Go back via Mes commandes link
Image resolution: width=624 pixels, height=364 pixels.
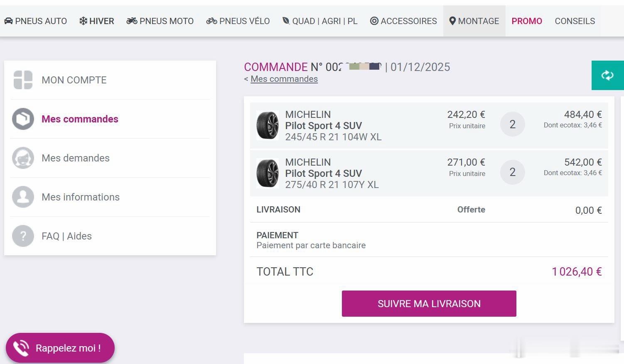click(x=284, y=79)
